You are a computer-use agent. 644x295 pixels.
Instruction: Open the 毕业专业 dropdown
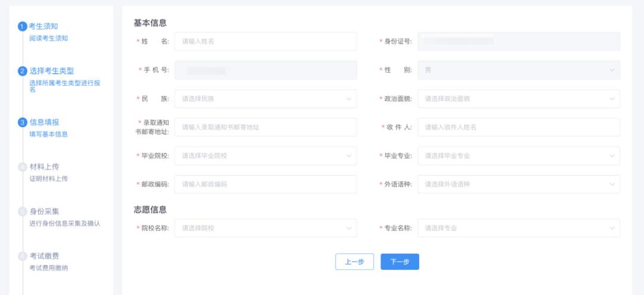(x=519, y=156)
